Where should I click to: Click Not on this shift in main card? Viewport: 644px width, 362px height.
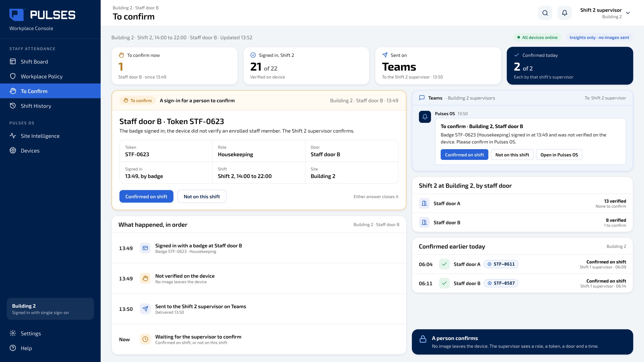click(202, 196)
